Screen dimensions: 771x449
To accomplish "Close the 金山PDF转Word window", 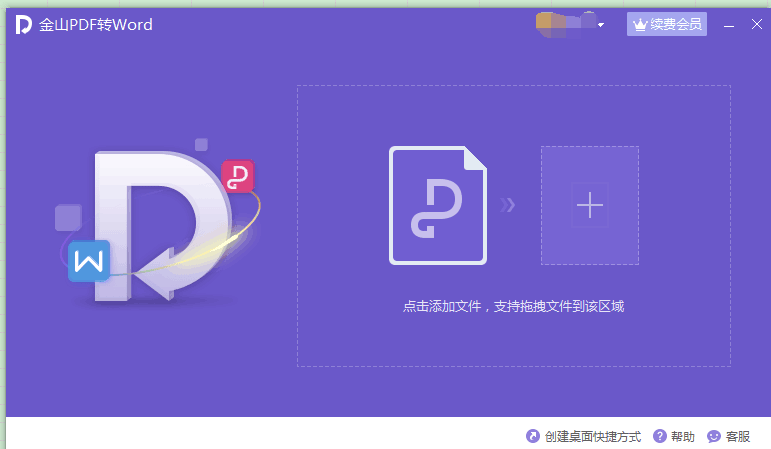I will (x=757, y=24).
